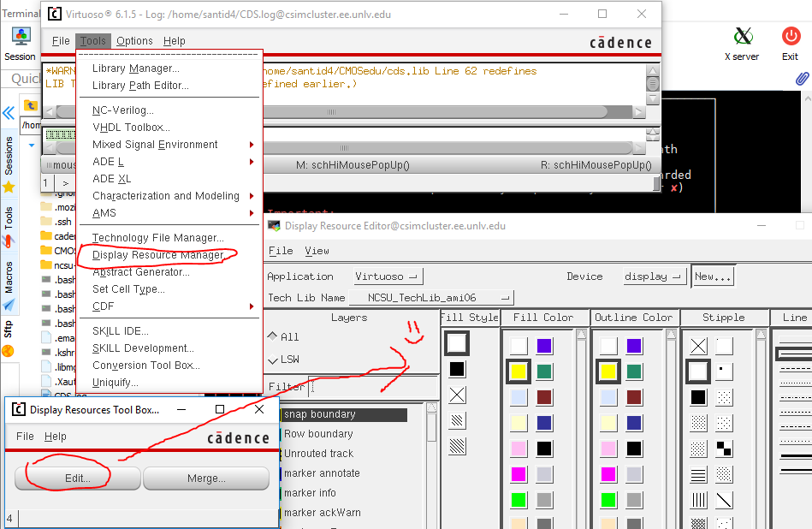Open the Tools sidebar tab icon
The height and width of the screenshot is (529, 812).
tap(8, 241)
